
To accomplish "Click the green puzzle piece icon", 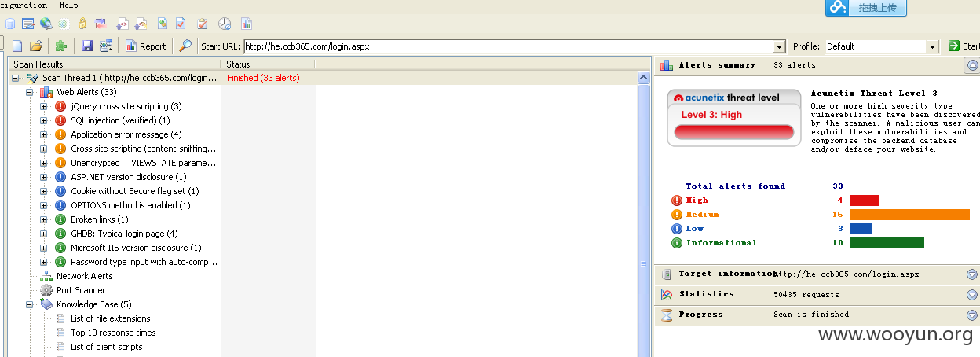I will (x=61, y=46).
